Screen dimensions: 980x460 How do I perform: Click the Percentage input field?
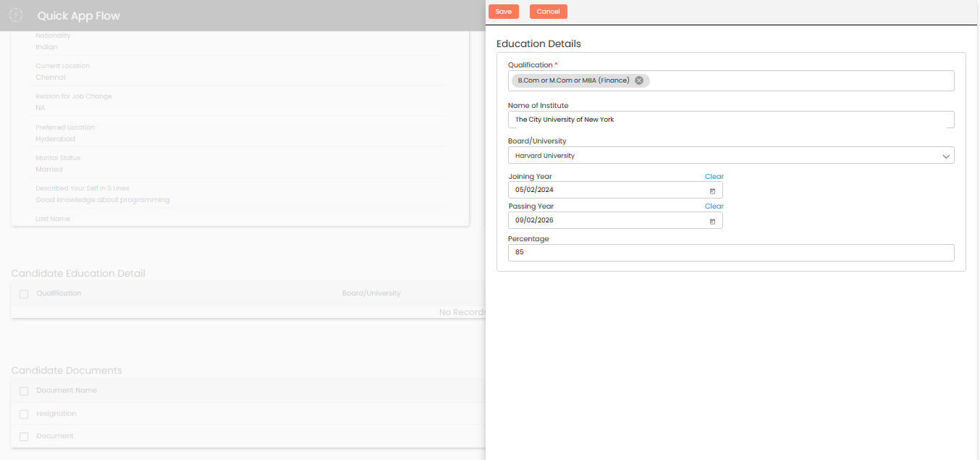(731, 253)
